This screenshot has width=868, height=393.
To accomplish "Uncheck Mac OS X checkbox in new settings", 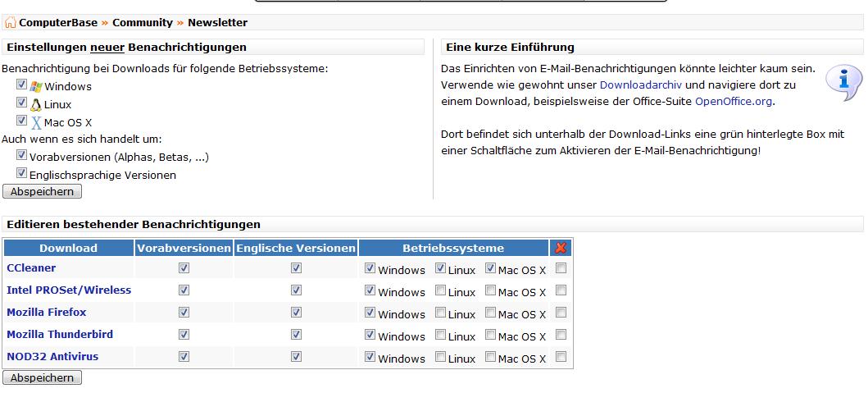I will coord(21,120).
